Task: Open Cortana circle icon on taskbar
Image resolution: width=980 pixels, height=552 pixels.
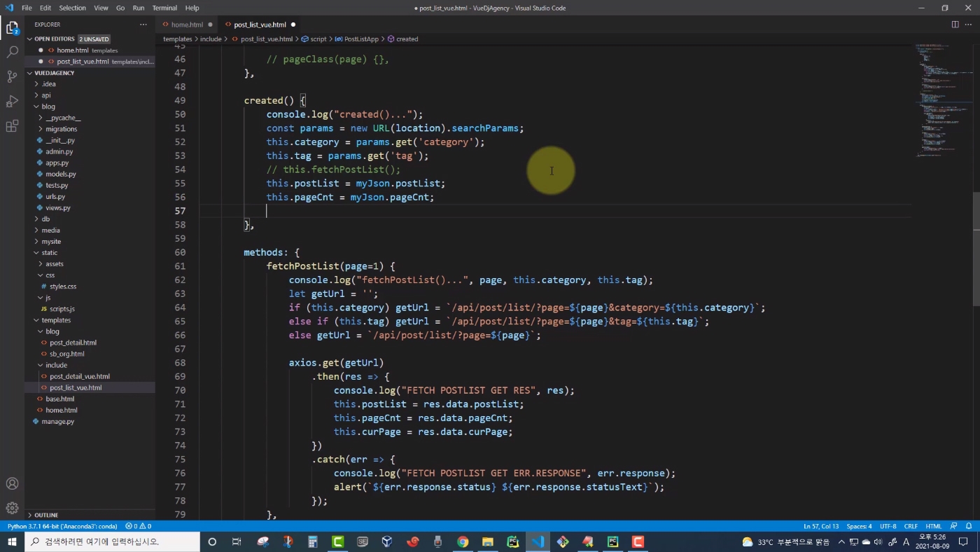Action: (x=212, y=541)
